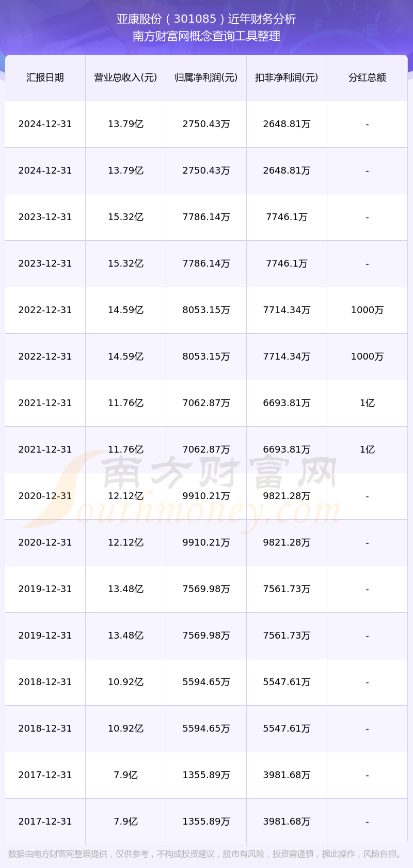Screen dimensions: 413x868
Task: Select the first 2024-12-31 date cell
Action: point(45,124)
